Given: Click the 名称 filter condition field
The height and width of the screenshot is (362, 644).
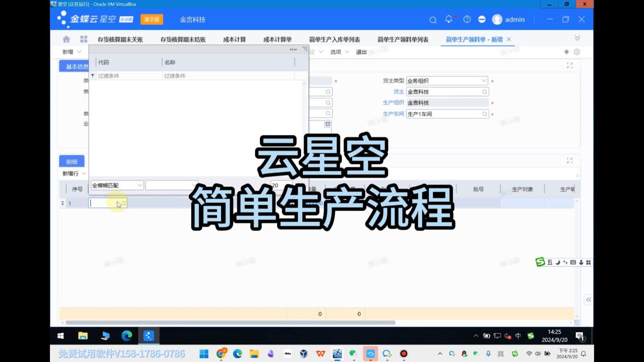Looking at the screenshot, I should [228, 76].
